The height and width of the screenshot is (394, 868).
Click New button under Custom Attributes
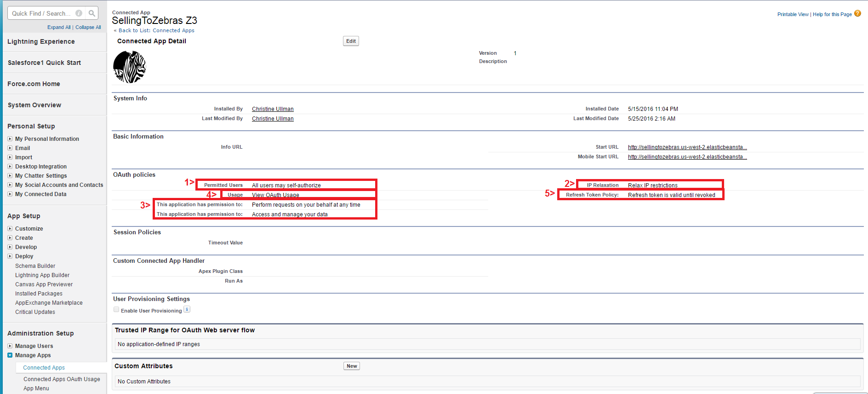coord(352,366)
